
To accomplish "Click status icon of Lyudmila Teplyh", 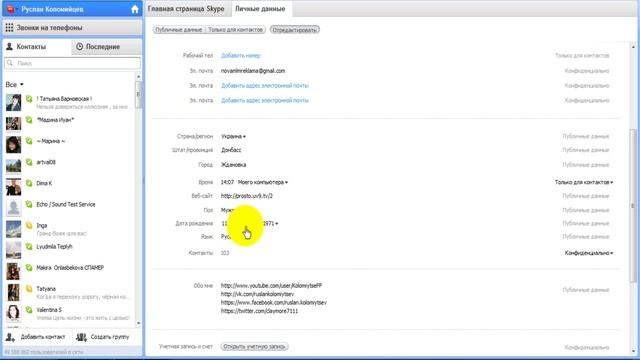I will 29,247.
